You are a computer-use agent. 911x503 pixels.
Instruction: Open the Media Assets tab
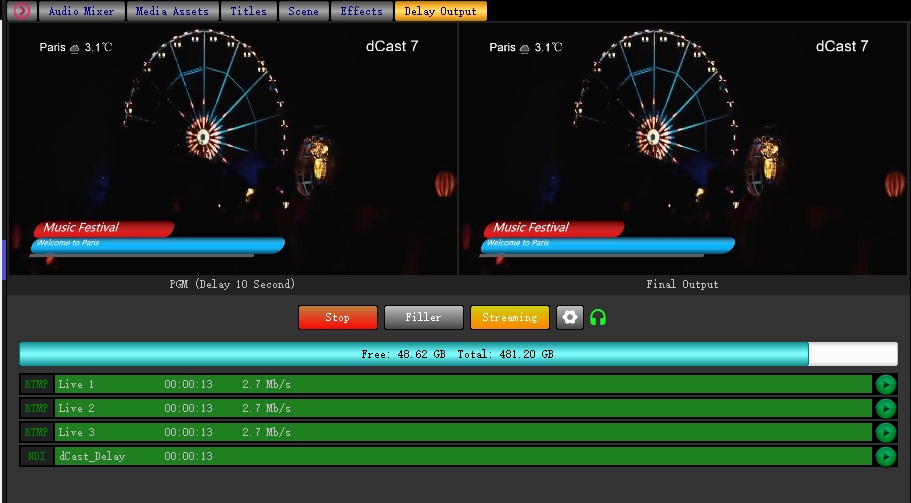173,11
